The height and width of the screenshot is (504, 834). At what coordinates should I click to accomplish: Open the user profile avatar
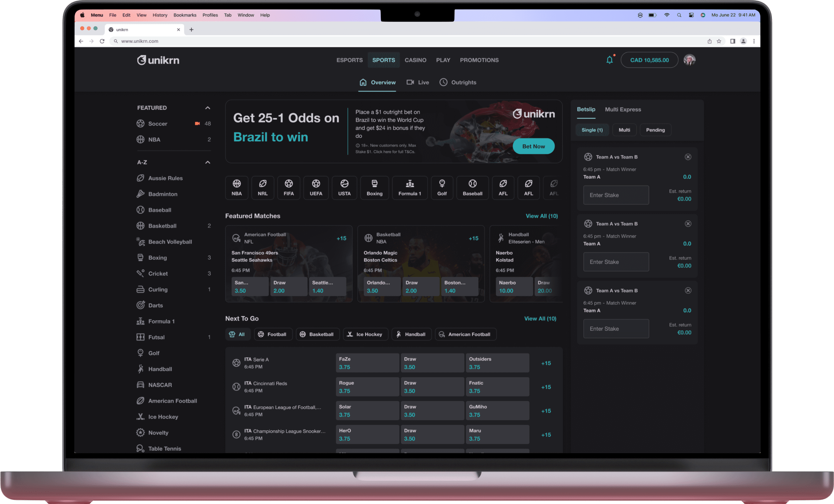click(x=689, y=60)
